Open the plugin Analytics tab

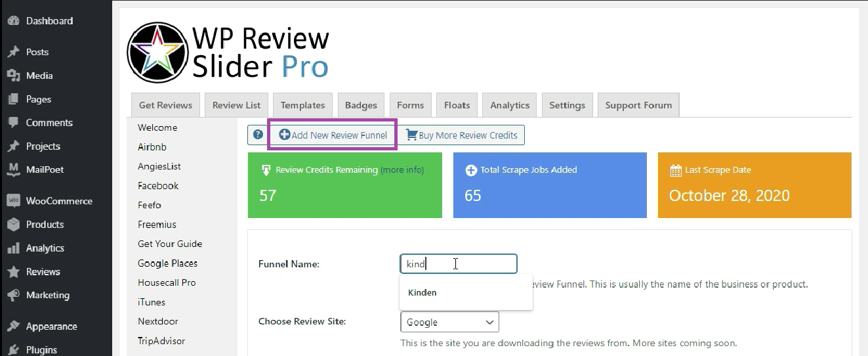click(x=510, y=105)
